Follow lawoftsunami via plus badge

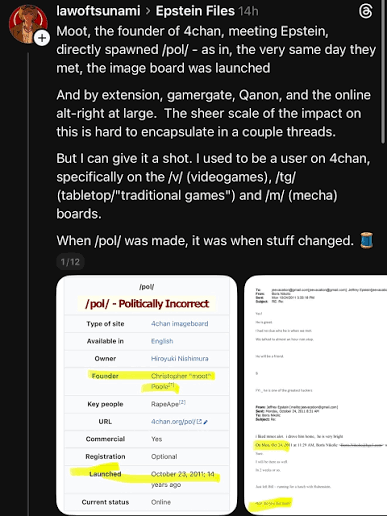pyautogui.click(x=42, y=38)
